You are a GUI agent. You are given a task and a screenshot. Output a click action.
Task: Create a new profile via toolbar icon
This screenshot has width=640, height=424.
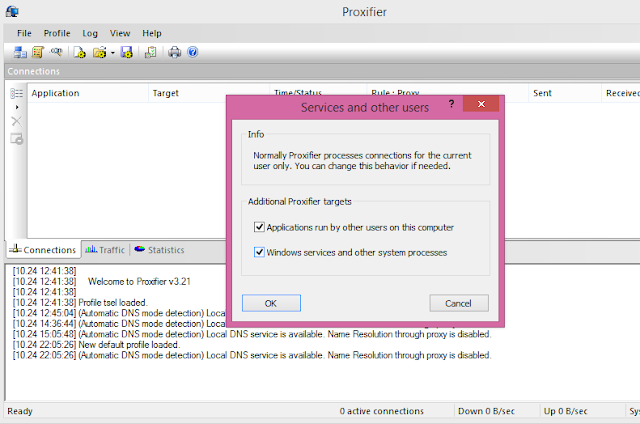(80, 52)
